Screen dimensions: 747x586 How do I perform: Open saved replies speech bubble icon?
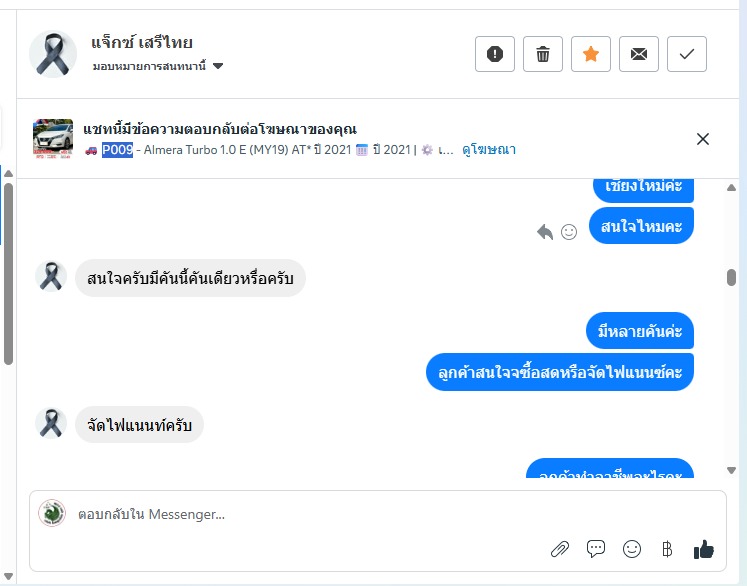[x=596, y=548]
